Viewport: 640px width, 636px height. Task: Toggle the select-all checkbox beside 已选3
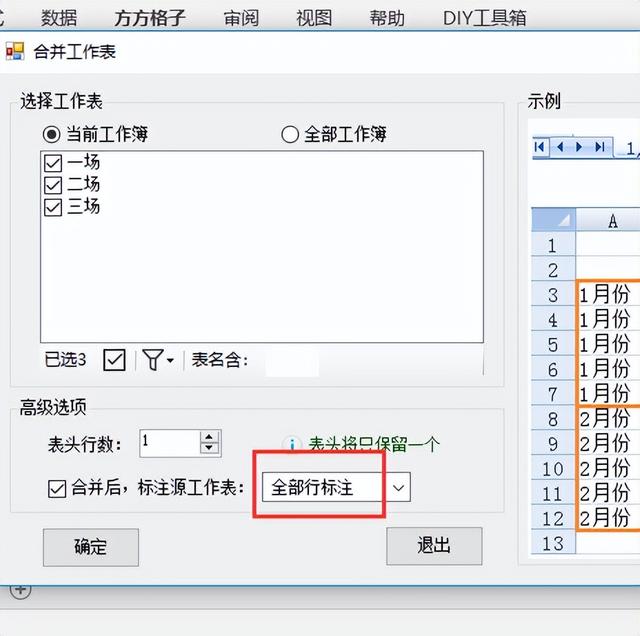(x=114, y=360)
